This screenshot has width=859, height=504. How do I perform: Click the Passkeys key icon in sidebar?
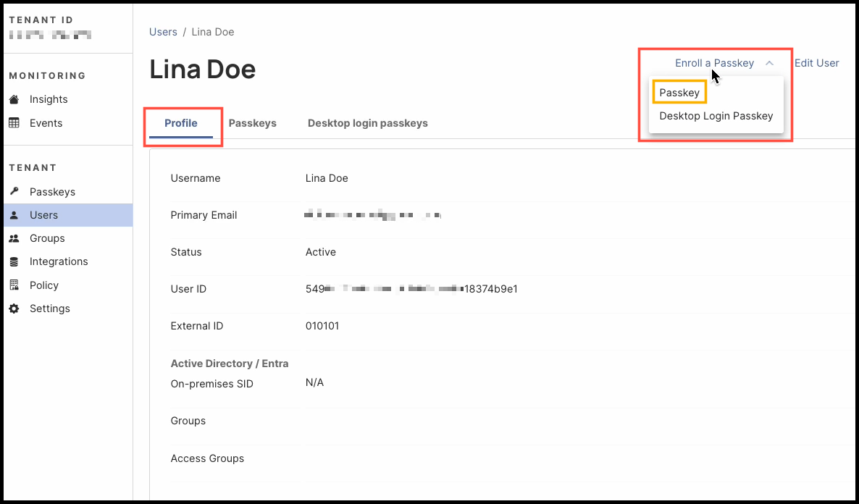coord(14,192)
